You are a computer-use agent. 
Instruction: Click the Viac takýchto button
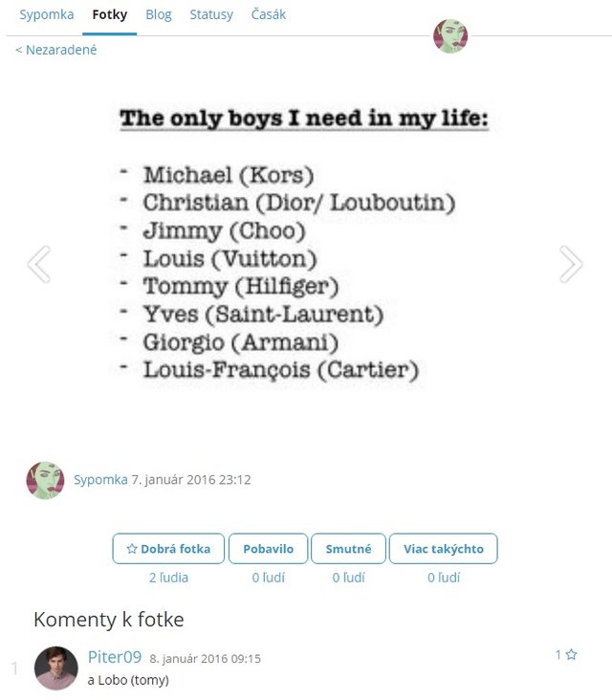point(444,549)
